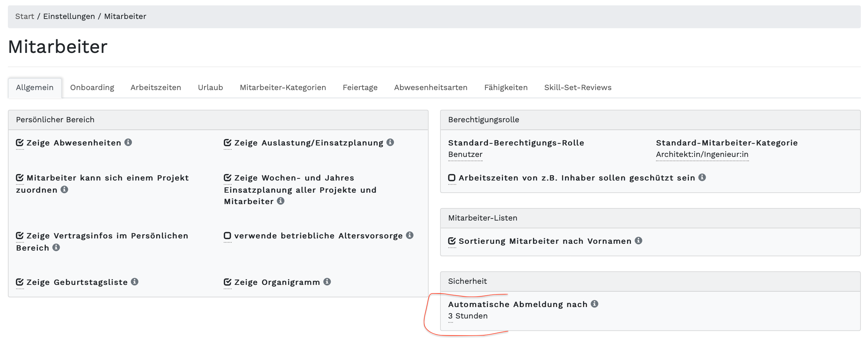The width and height of the screenshot is (868, 341).
Task: Toggle Zeige Auslastung/Einsatzplanung checkbox
Action: pos(227,143)
